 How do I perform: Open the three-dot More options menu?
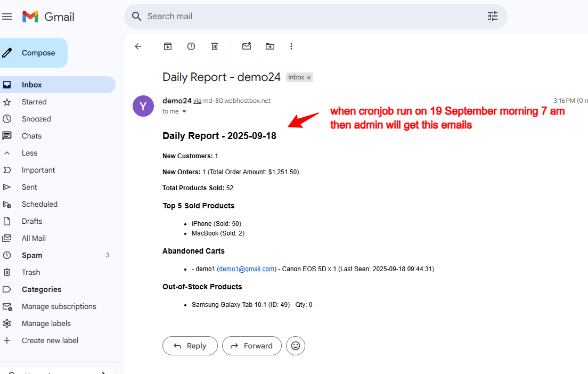point(291,46)
